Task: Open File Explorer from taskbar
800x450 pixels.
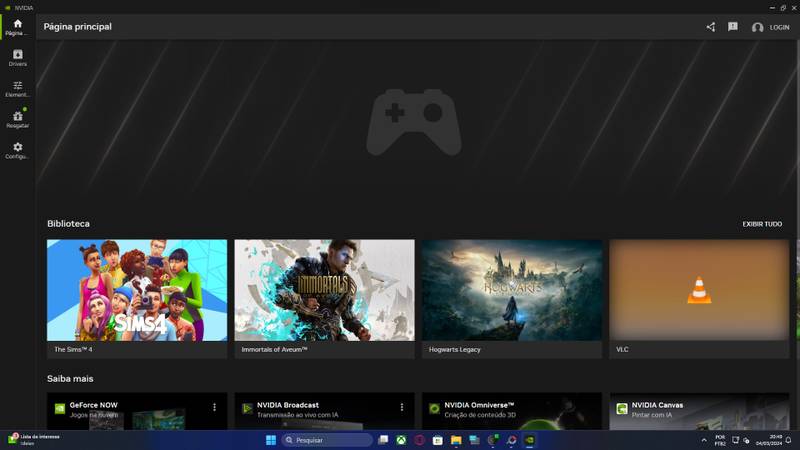Action: pos(456,440)
